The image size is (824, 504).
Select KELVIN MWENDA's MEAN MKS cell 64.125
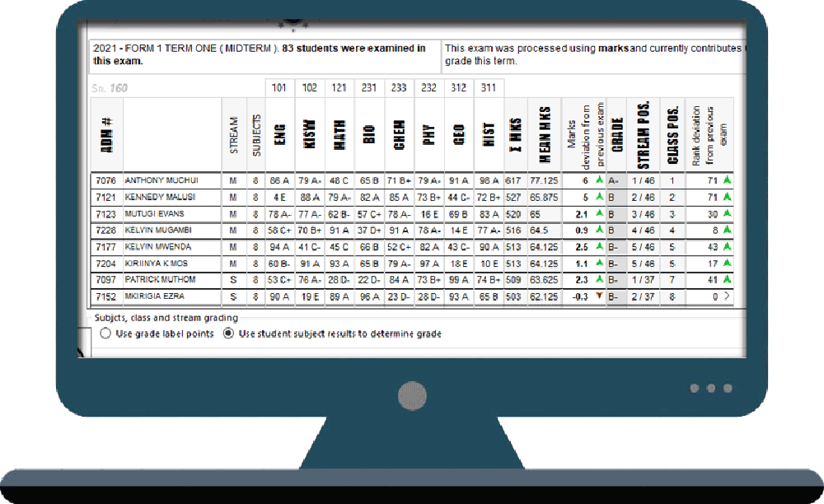(544, 245)
